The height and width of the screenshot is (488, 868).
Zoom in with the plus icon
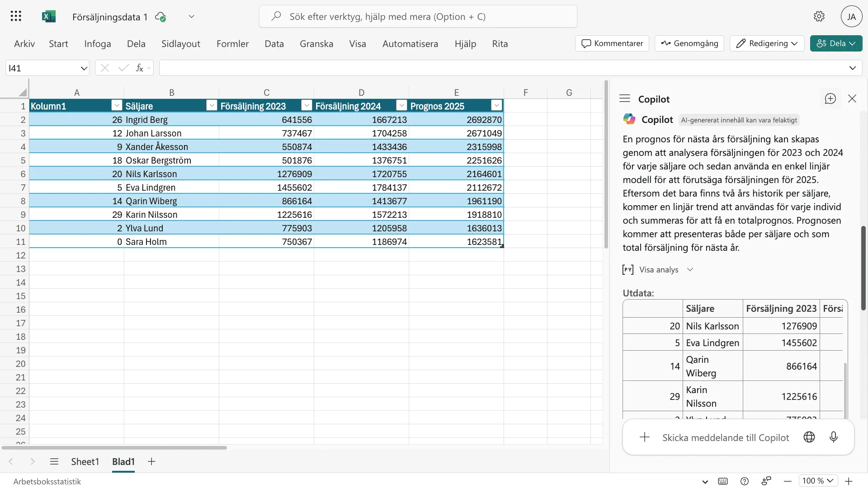point(849,481)
